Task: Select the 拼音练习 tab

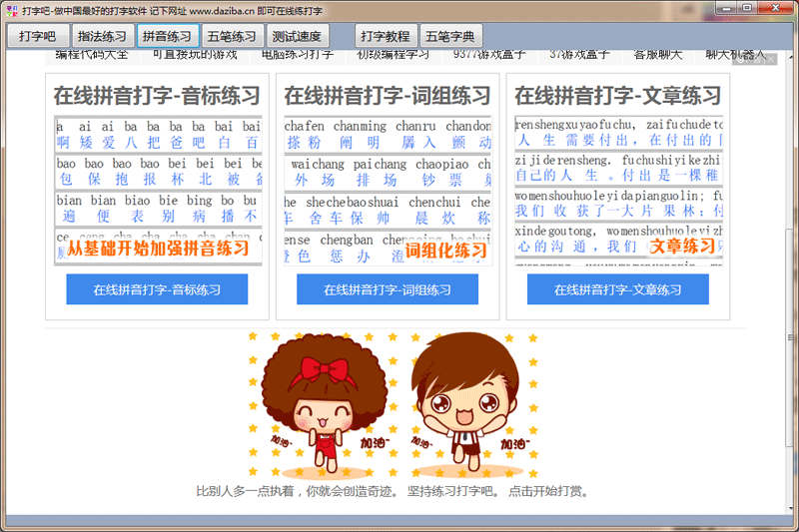Action: tap(167, 36)
